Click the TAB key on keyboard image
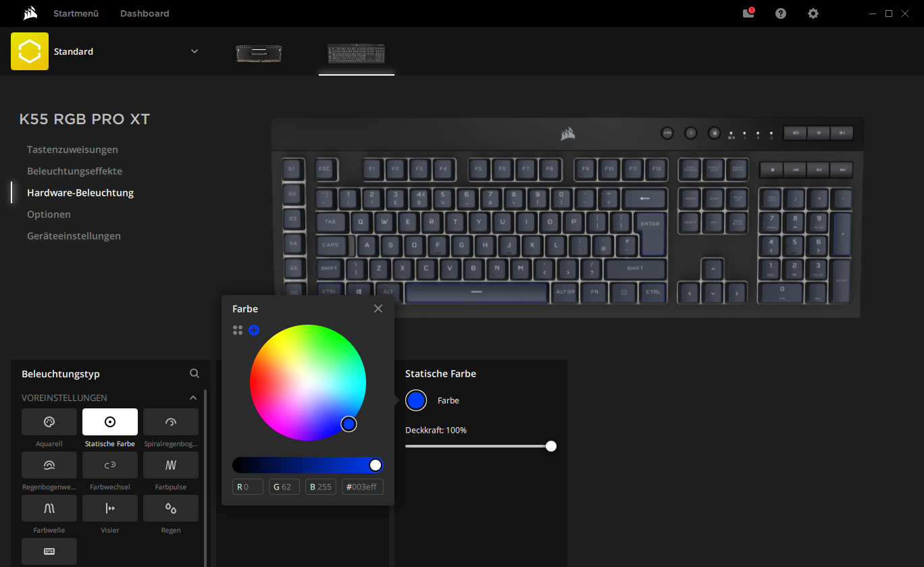 click(331, 221)
